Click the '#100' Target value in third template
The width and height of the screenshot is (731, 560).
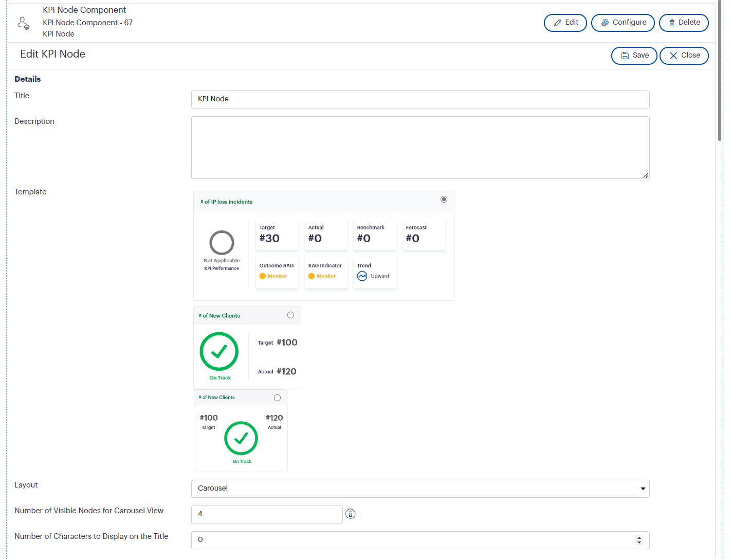209,418
